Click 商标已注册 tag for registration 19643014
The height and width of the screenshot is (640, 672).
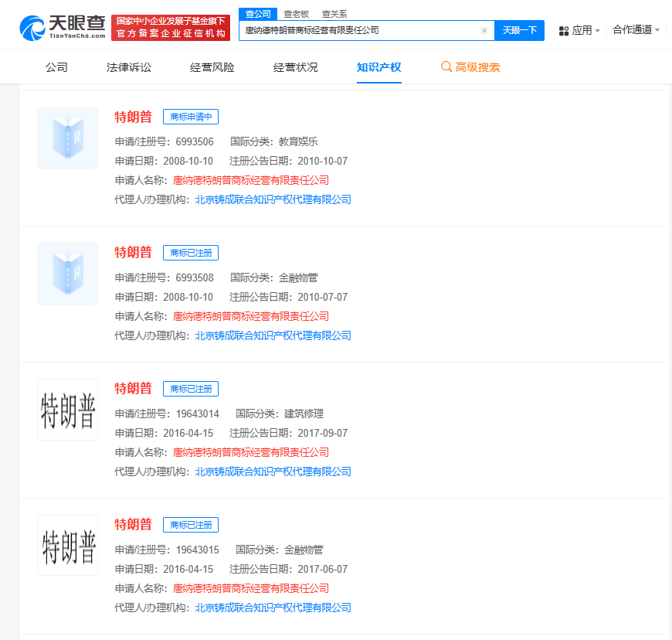click(191, 389)
